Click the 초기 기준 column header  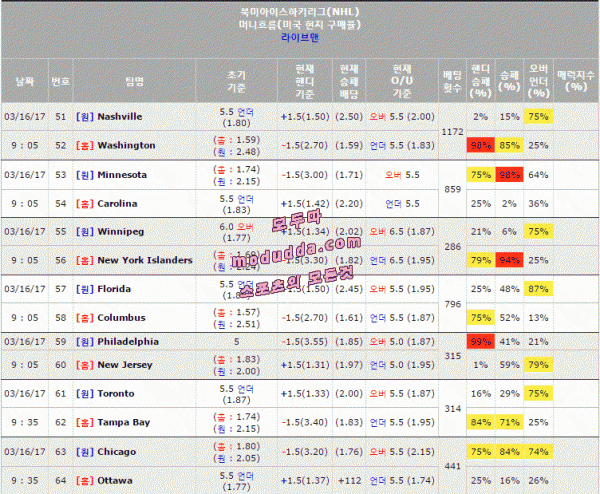coord(236,82)
